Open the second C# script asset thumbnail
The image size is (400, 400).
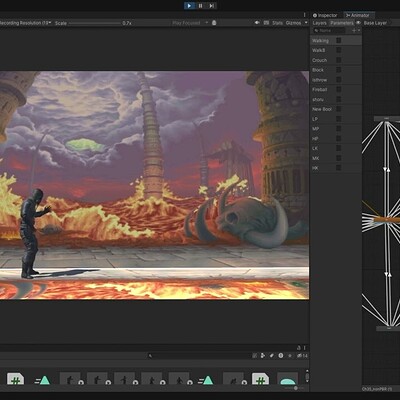click(260, 379)
